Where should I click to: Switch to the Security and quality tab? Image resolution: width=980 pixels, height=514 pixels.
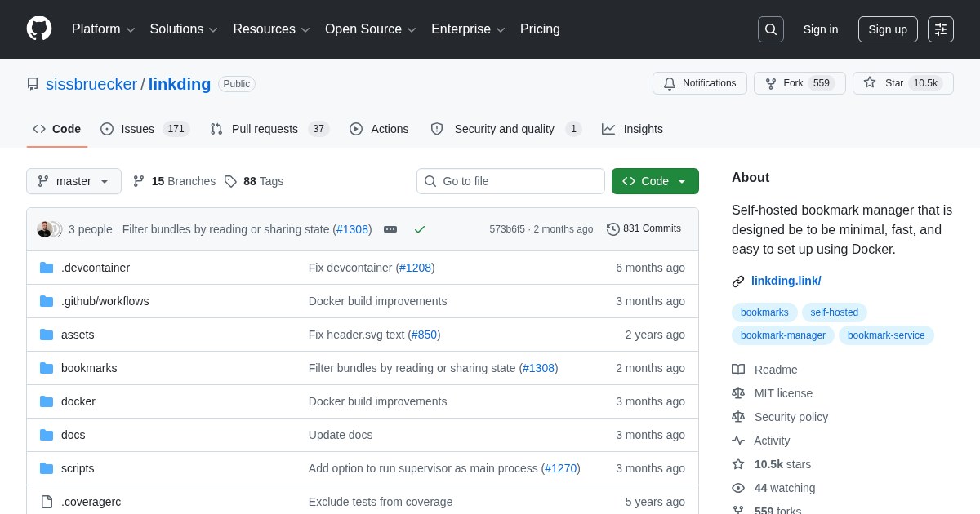[506, 129]
